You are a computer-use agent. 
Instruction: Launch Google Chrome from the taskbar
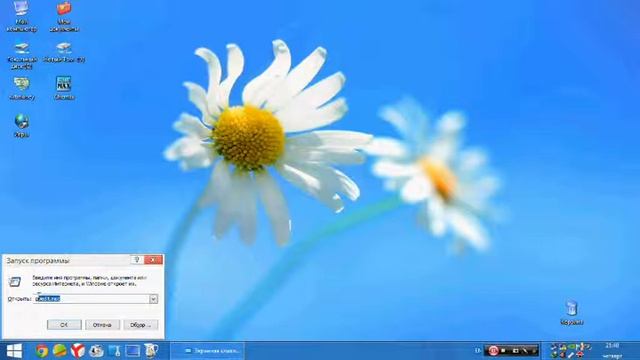(41, 351)
